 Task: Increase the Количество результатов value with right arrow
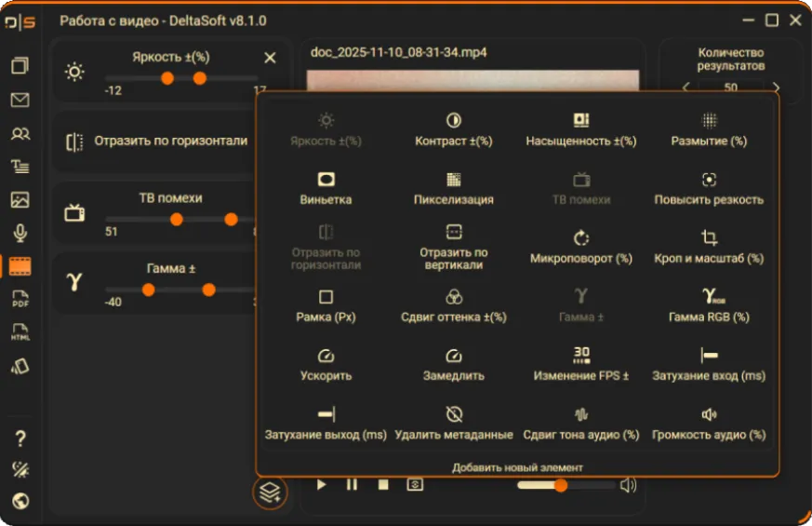776,88
